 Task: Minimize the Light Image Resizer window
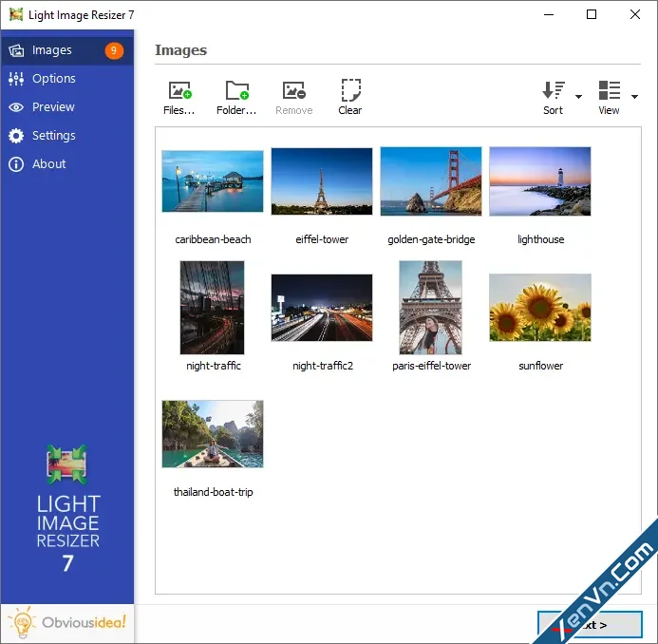[549, 14]
